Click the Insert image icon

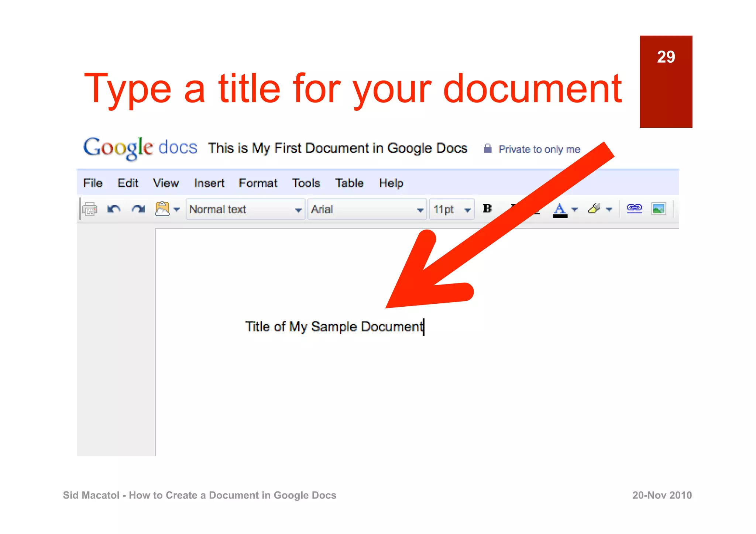point(659,209)
